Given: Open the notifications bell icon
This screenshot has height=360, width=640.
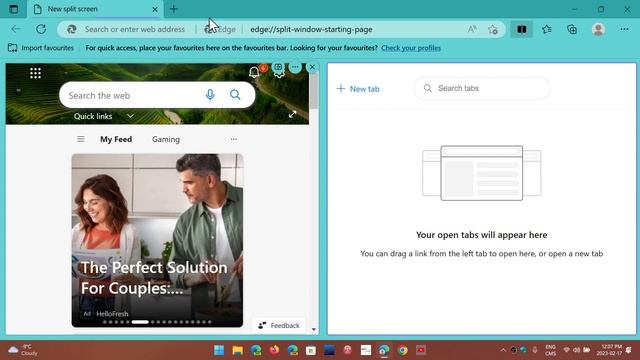Looking at the screenshot, I should click(254, 72).
